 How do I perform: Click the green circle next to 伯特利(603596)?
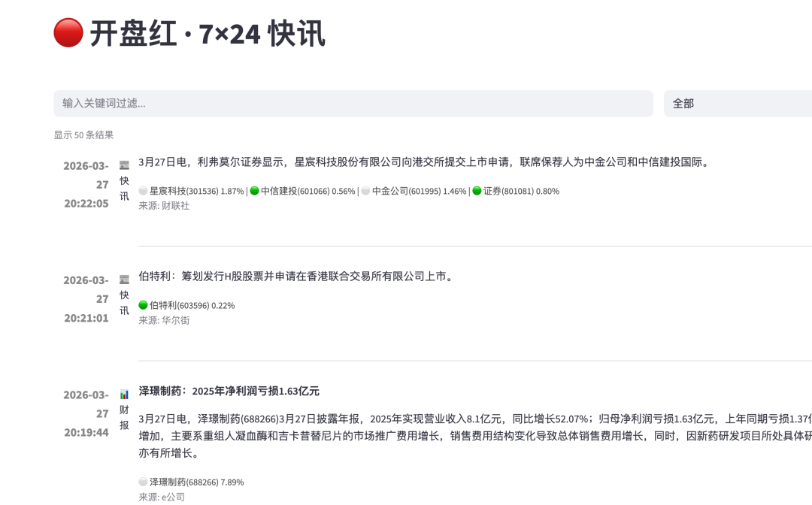(x=143, y=305)
